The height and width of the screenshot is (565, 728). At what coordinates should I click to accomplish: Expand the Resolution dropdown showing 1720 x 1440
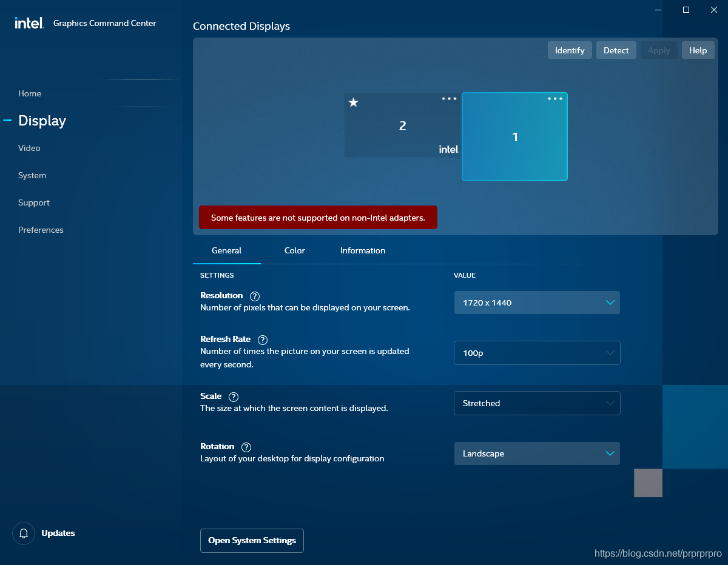537,303
